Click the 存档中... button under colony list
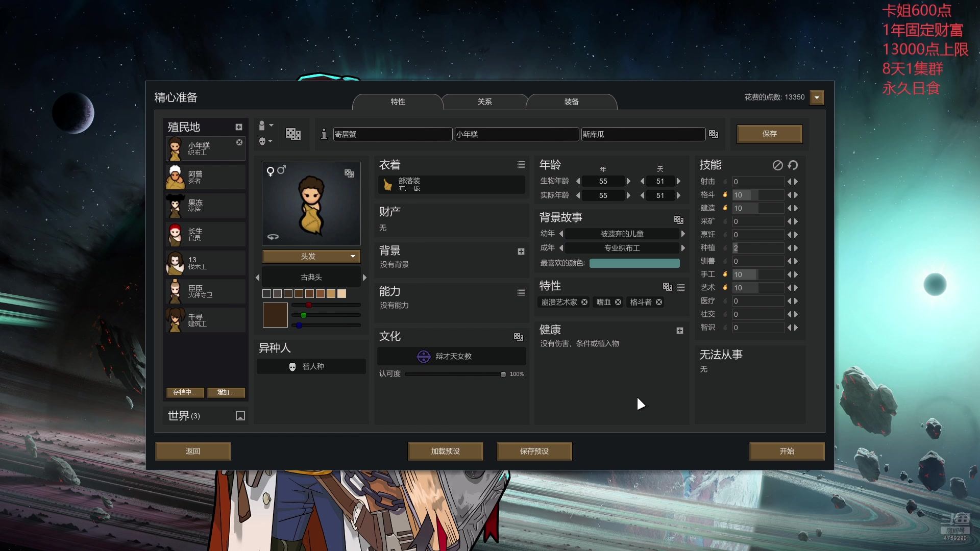The image size is (980, 551). pos(185,392)
